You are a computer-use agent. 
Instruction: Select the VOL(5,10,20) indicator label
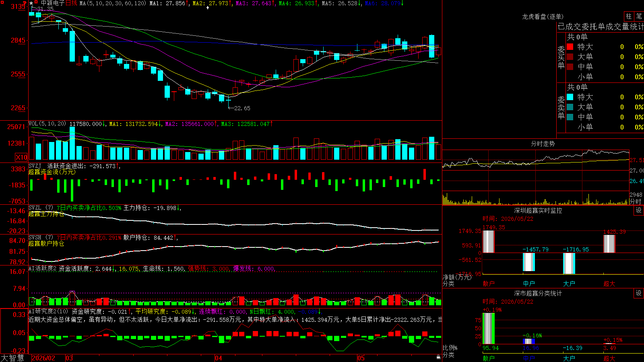pyautogui.click(x=47, y=124)
